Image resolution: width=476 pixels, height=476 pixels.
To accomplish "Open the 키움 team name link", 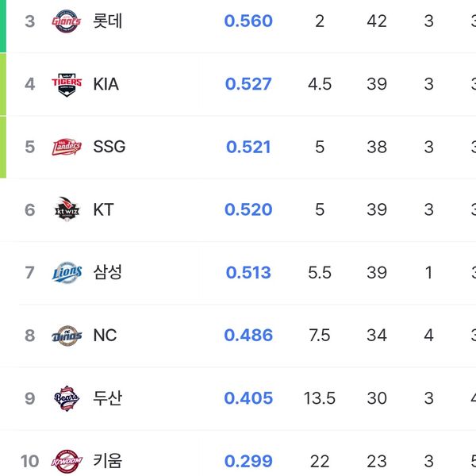I will (x=107, y=461).
